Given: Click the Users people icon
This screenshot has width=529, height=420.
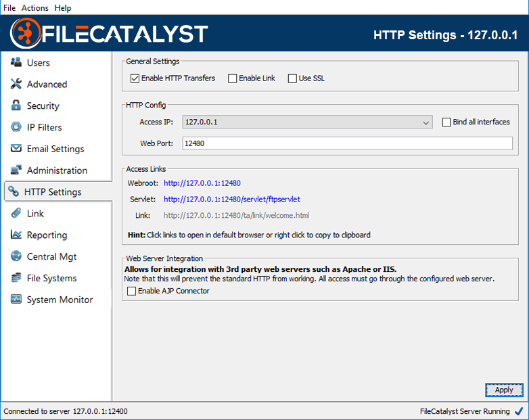Looking at the screenshot, I should [16, 62].
